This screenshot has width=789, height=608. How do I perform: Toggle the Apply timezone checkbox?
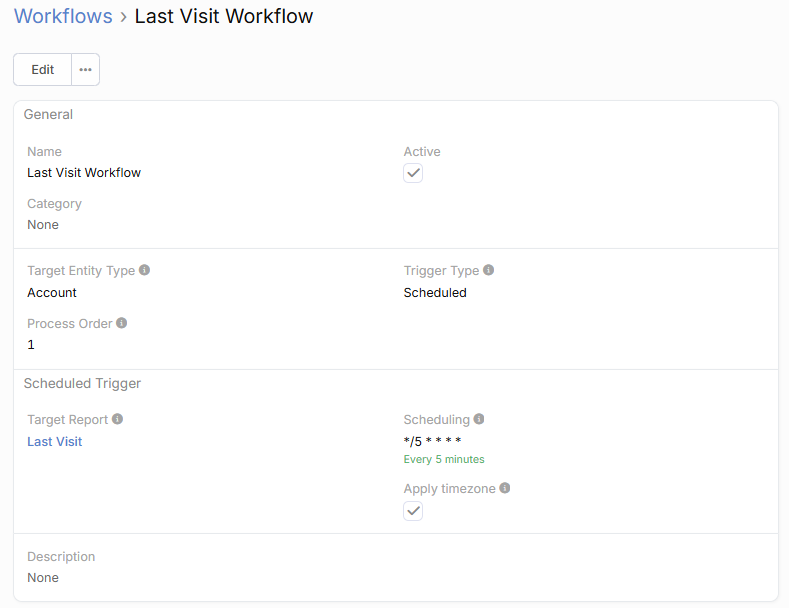point(413,511)
